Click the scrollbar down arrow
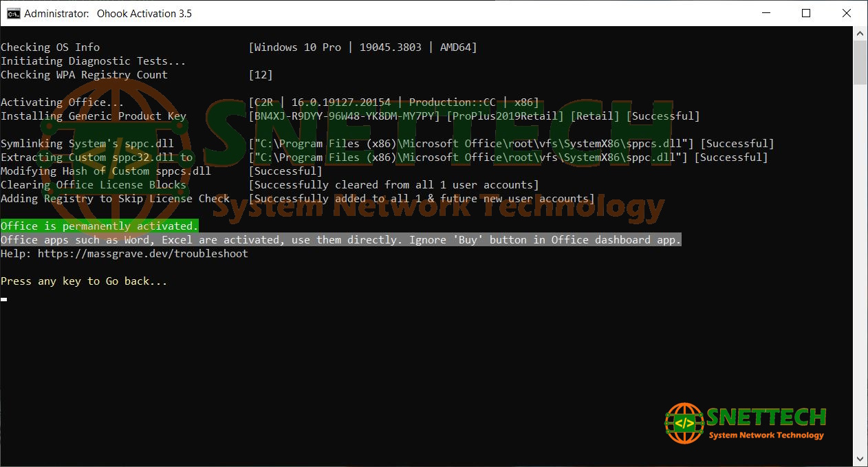This screenshot has width=868, height=467. [860, 459]
